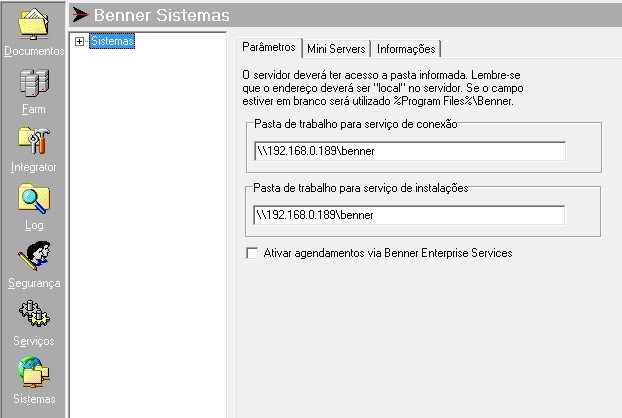The height and width of the screenshot is (418, 622).
Task: Select the Serviços gears icon
Action: tap(33, 314)
